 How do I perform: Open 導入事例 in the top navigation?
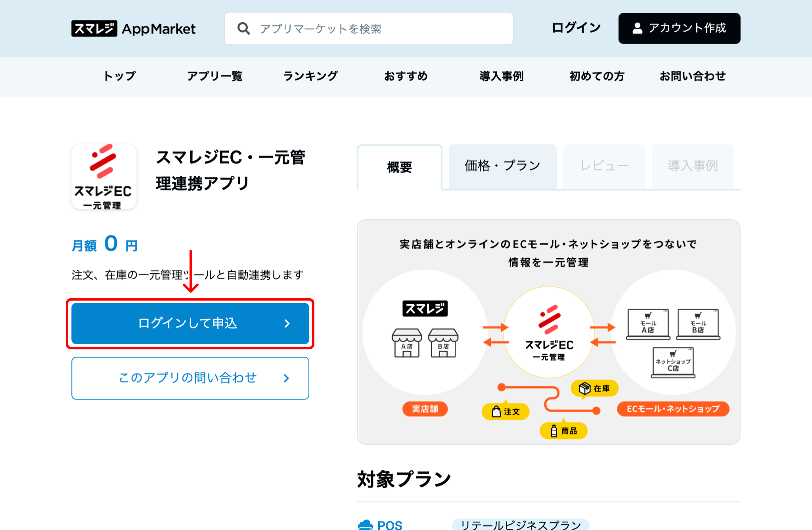coord(501,76)
